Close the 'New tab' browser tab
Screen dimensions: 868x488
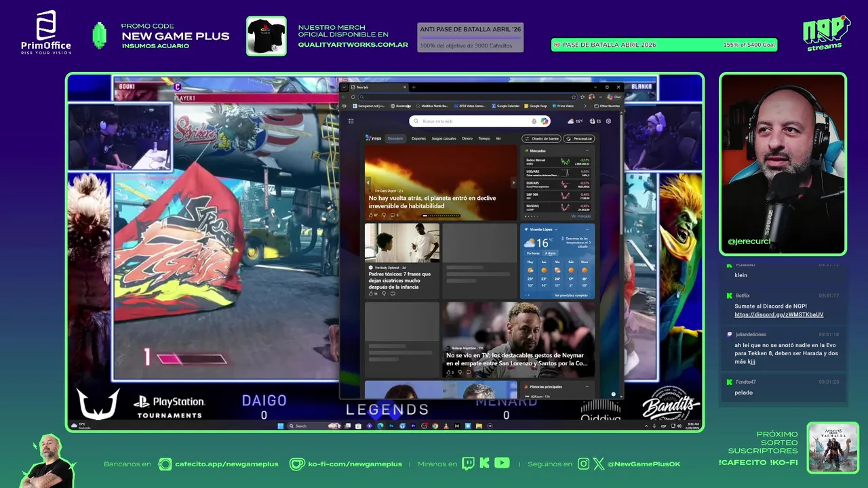(405, 87)
